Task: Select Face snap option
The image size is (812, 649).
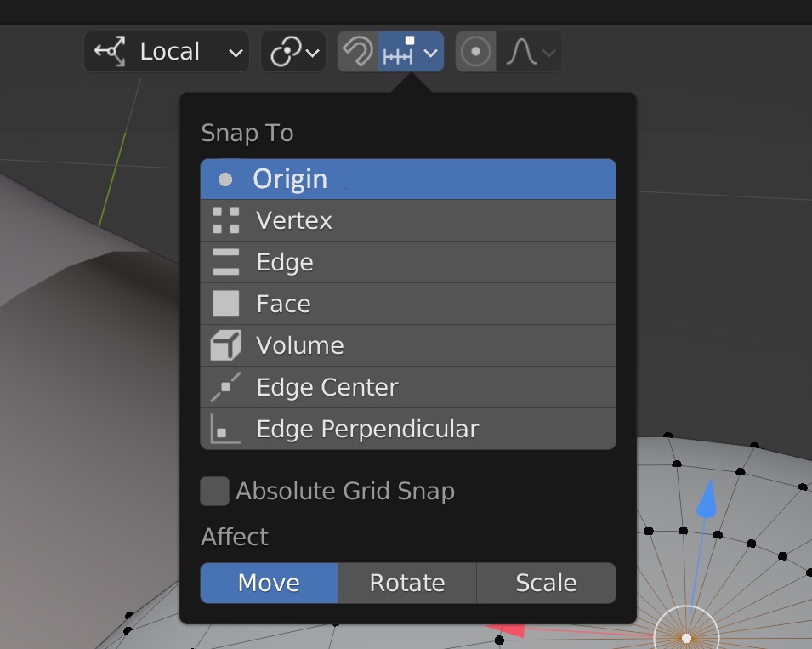Action: click(x=408, y=304)
